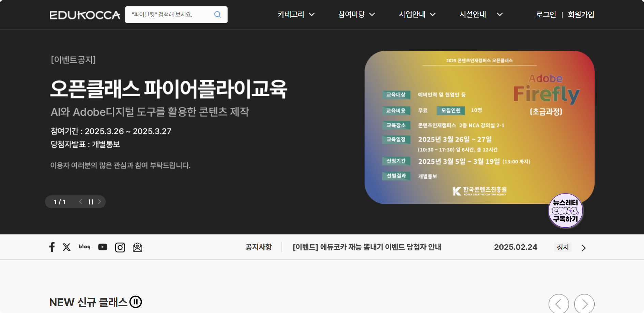
Task: Open the Adobe Firefly banner image
Action: [x=479, y=127]
